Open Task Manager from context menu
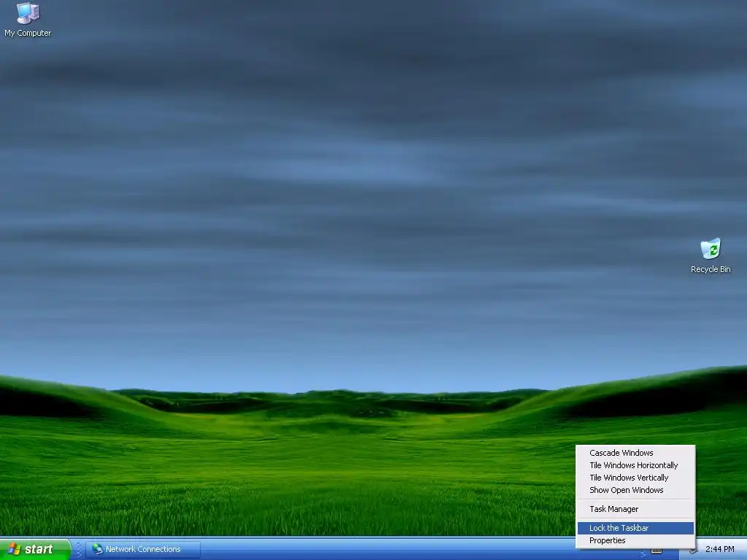Viewport: 747px width, 560px height. 635,509
